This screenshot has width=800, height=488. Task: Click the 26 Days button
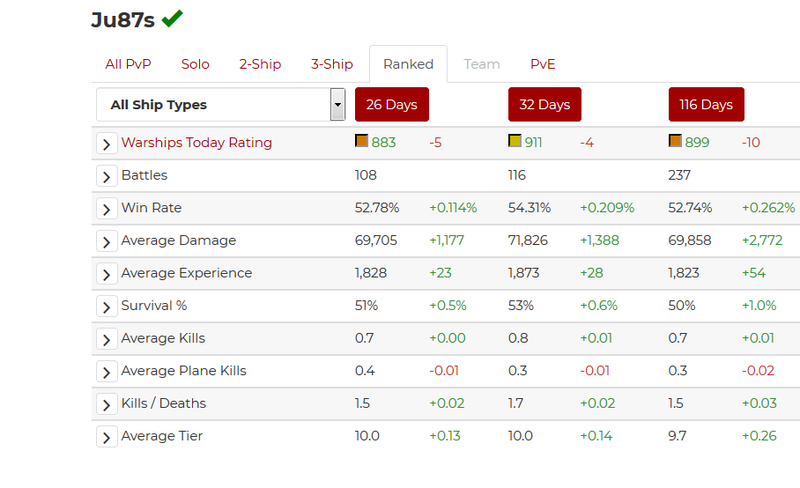(x=392, y=105)
